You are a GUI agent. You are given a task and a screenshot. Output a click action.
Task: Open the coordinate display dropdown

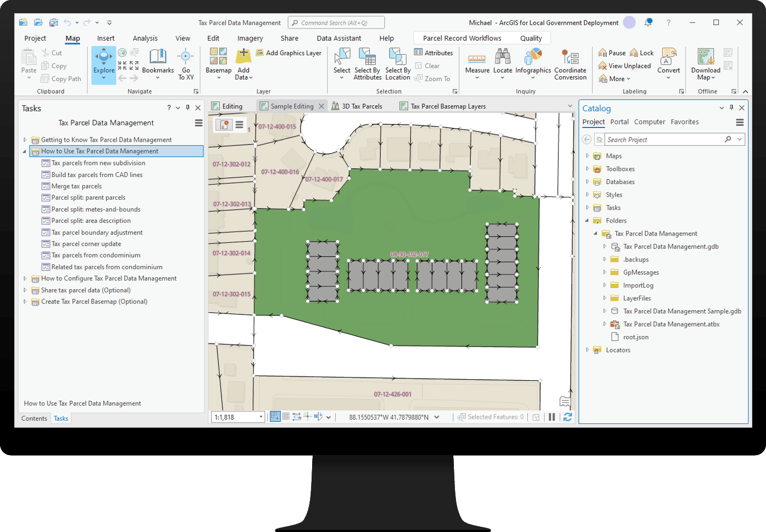pyautogui.click(x=437, y=417)
